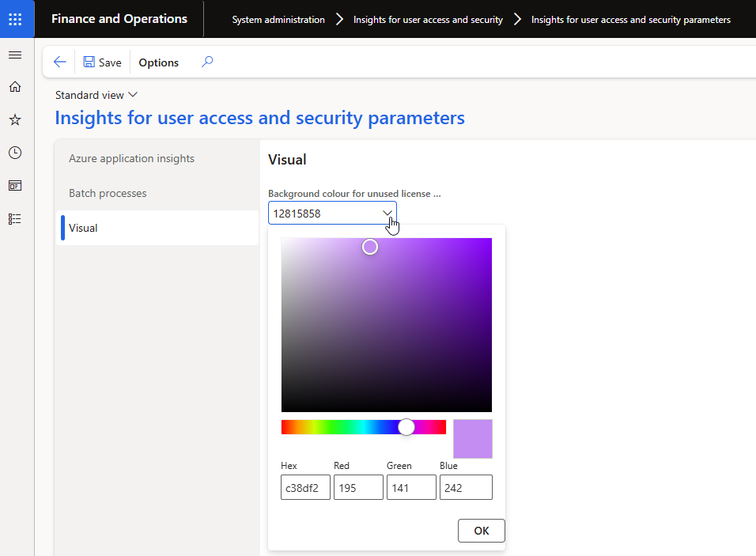Open Recent clock icon in sidebar

(x=15, y=153)
